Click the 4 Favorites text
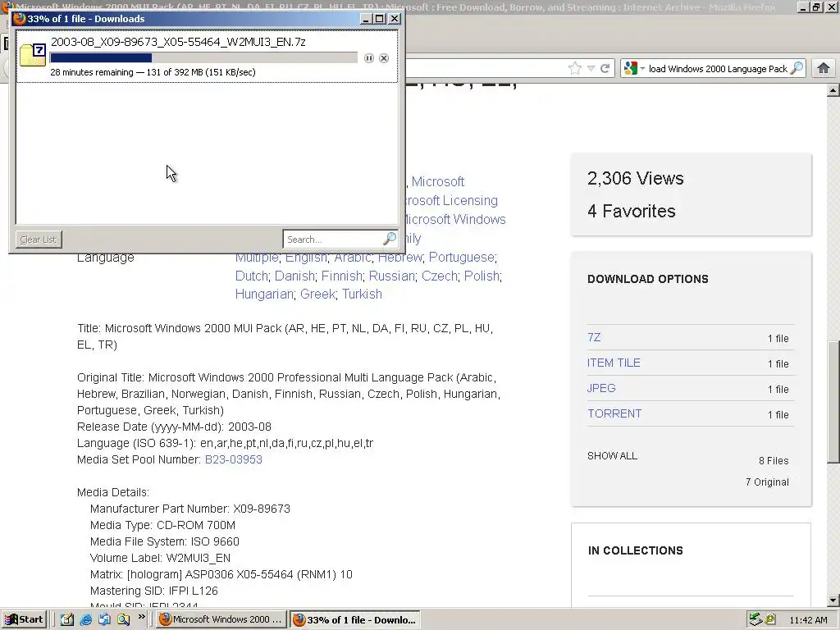Viewport: 840px width, 630px height. point(632,211)
